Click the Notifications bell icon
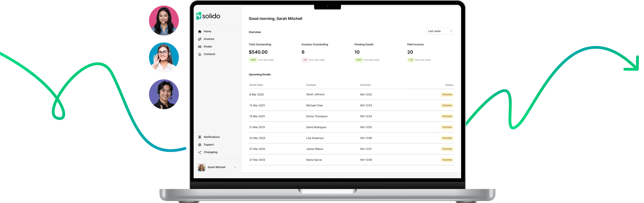 coord(199,137)
